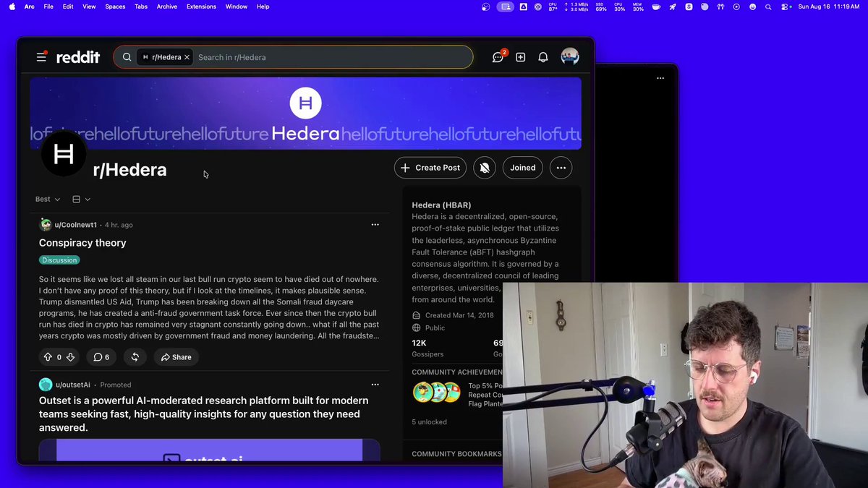Open the Conspiracy theory post title
The height and width of the screenshot is (488, 868).
click(x=82, y=243)
